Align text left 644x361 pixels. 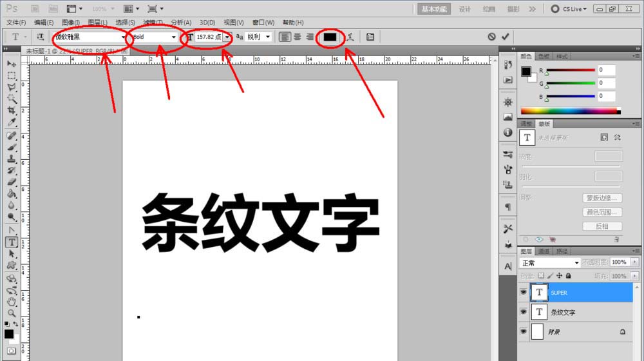click(285, 37)
